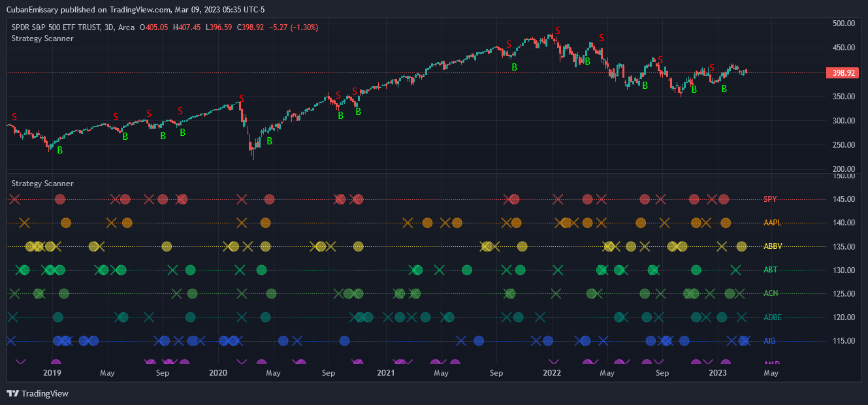
Task: Click the 140.00 scanner axis label
Action: [x=844, y=223]
